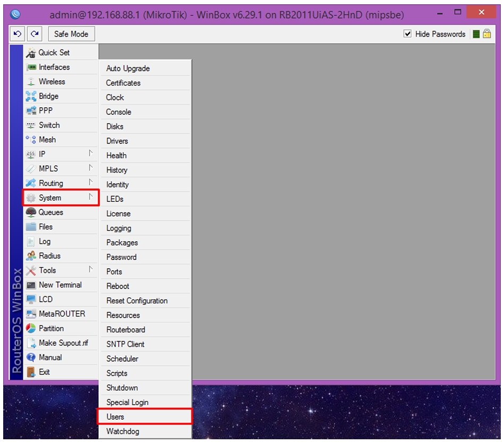Click the Log page icon
504x443 pixels.
pyautogui.click(x=31, y=242)
